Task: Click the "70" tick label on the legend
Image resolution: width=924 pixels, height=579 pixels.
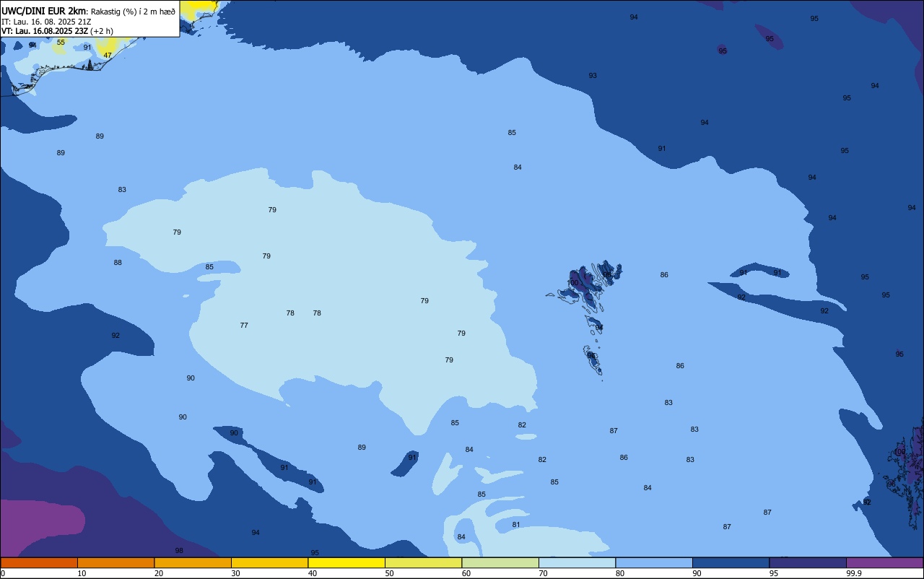Action: pyautogui.click(x=543, y=573)
